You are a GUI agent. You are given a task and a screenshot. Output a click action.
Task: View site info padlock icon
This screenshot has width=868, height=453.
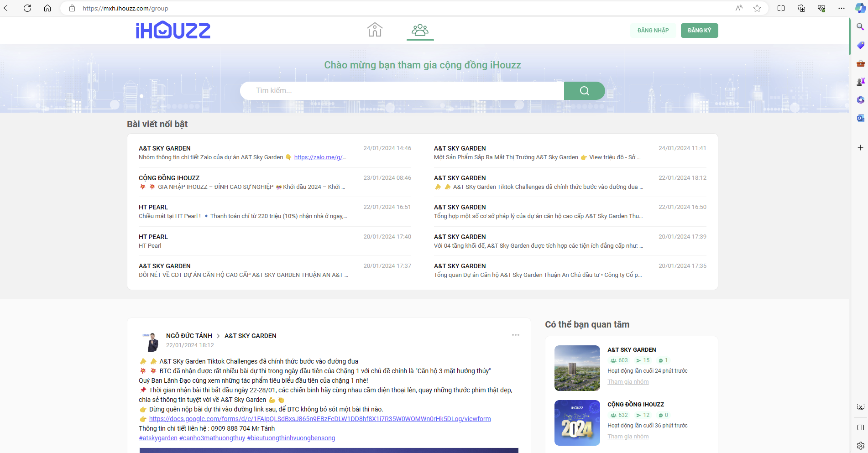(x=72, y=8)
